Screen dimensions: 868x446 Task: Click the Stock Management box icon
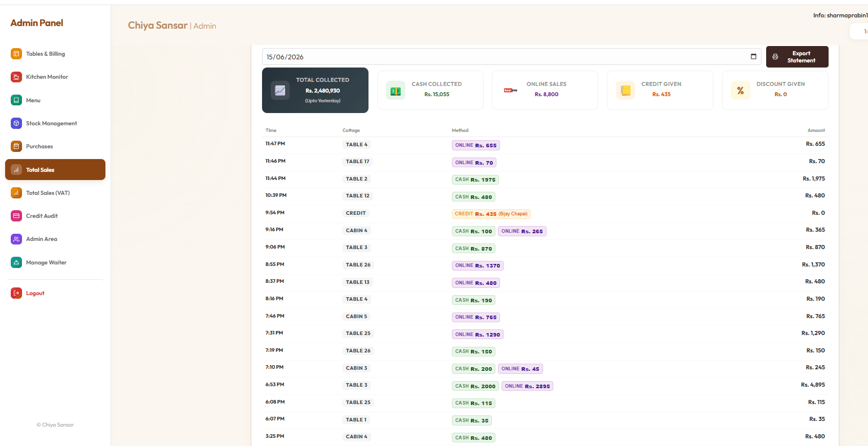(x=16, y=123)
